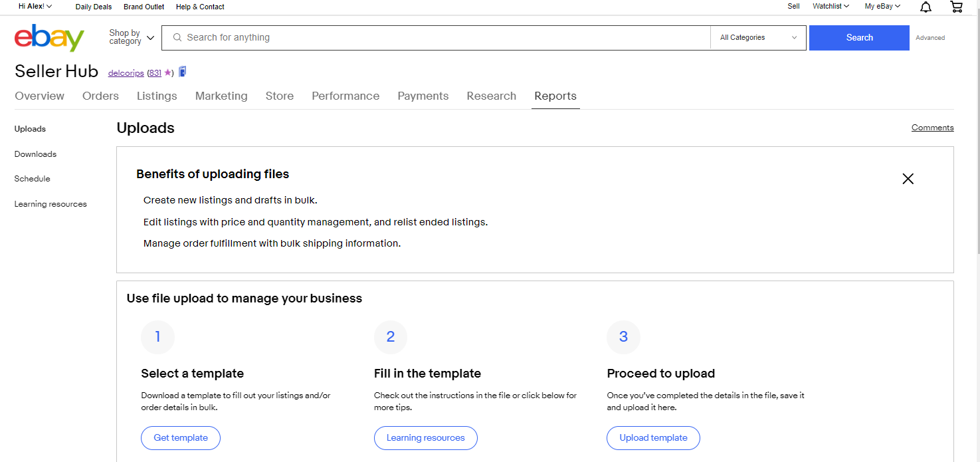Click the 'Proceed to upload' step heading
The width and height of the screenshot is (980, 462).
coord(661,374)
